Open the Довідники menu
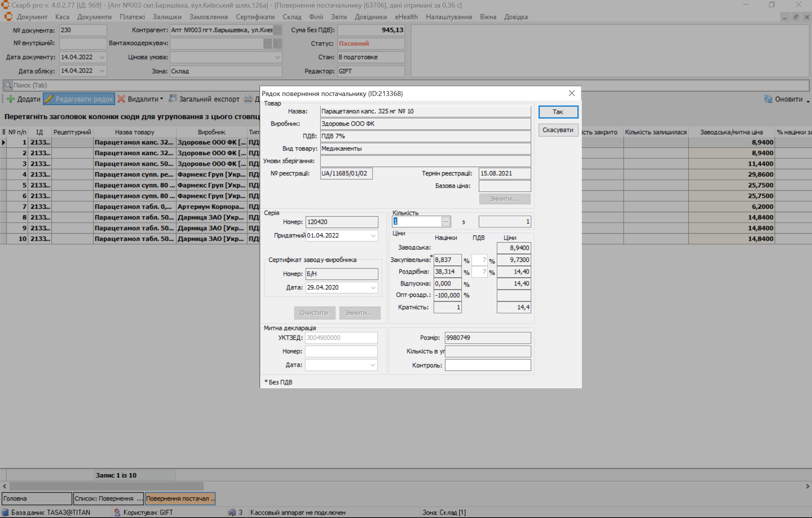Screen dimensions: 812x518 tap(370, 17)
